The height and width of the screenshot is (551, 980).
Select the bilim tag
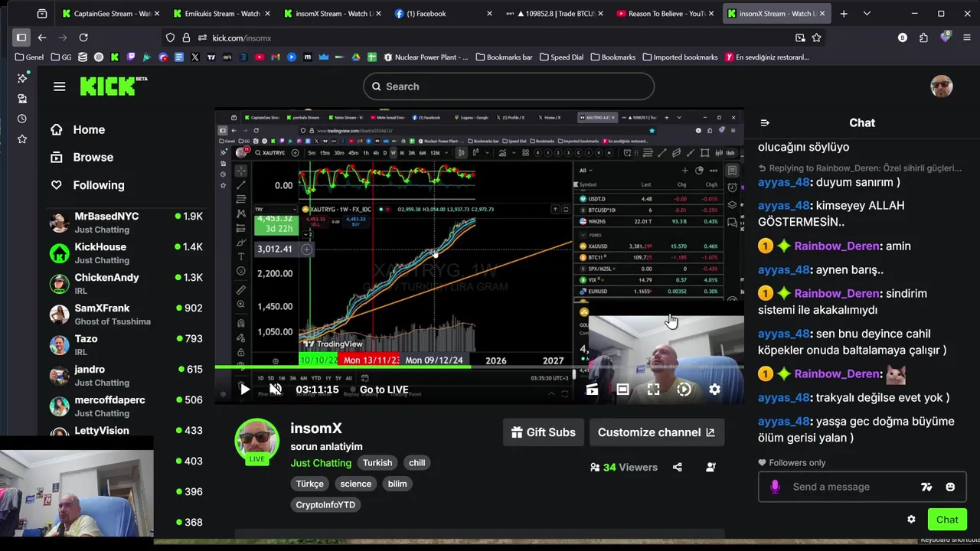tap(397, 484)
